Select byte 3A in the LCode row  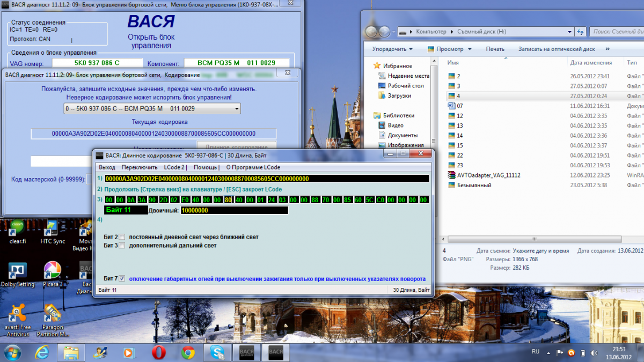[142, 200]
